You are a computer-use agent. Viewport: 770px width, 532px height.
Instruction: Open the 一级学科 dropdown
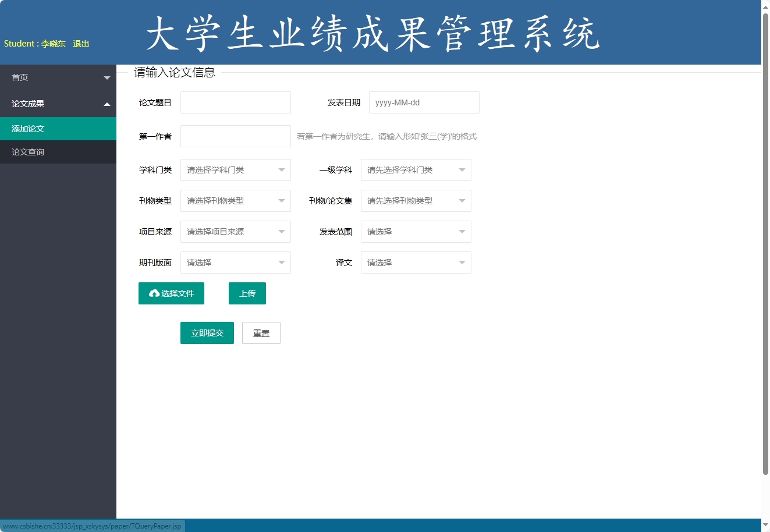click(416, 170)
